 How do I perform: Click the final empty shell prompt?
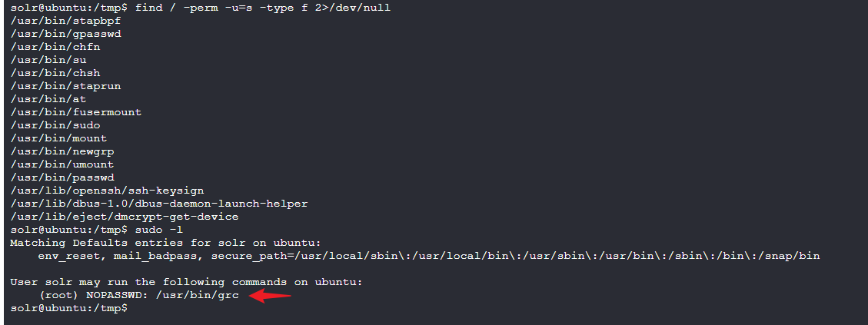[69, 308]
